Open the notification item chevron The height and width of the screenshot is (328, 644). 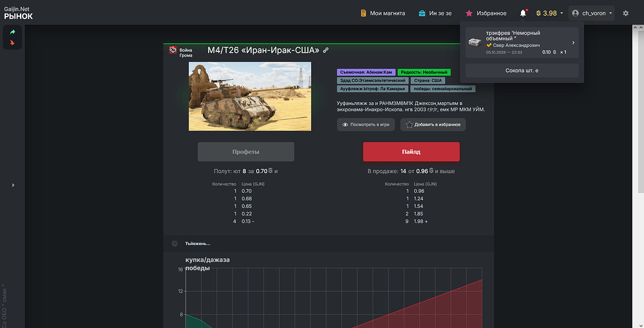[x=573, y=42]
